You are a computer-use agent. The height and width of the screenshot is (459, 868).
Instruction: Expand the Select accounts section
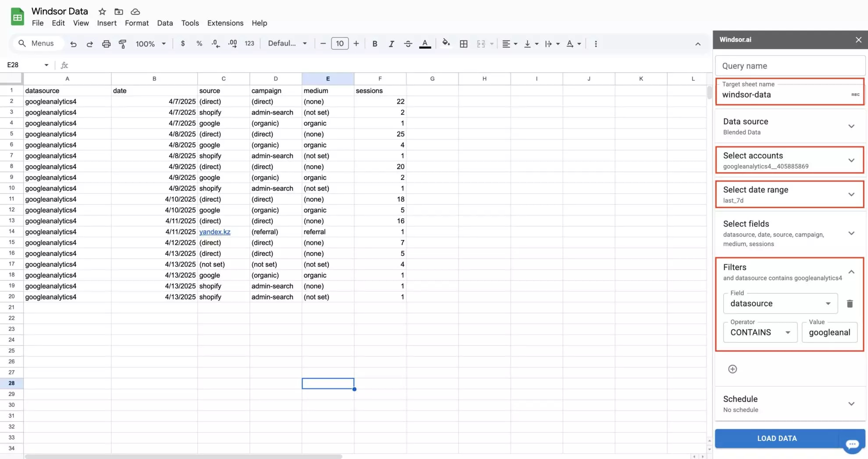pyautogui.click(x=790, y=160)
